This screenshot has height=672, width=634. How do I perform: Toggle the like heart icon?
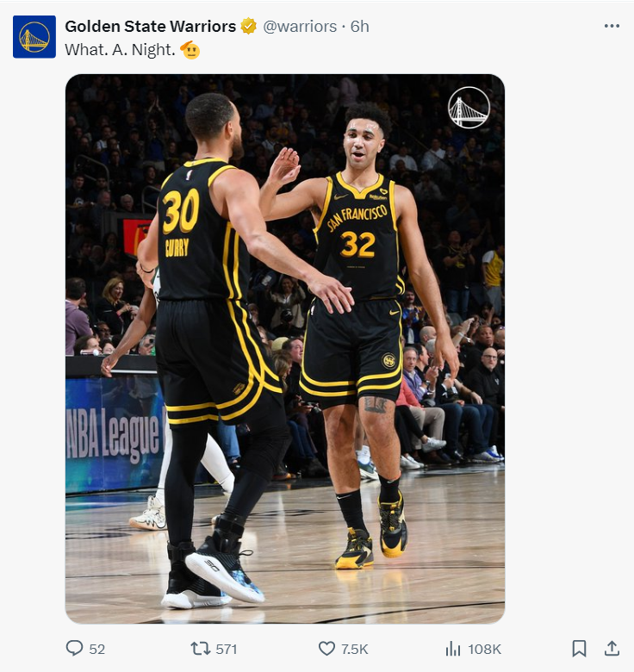(326, 649)
